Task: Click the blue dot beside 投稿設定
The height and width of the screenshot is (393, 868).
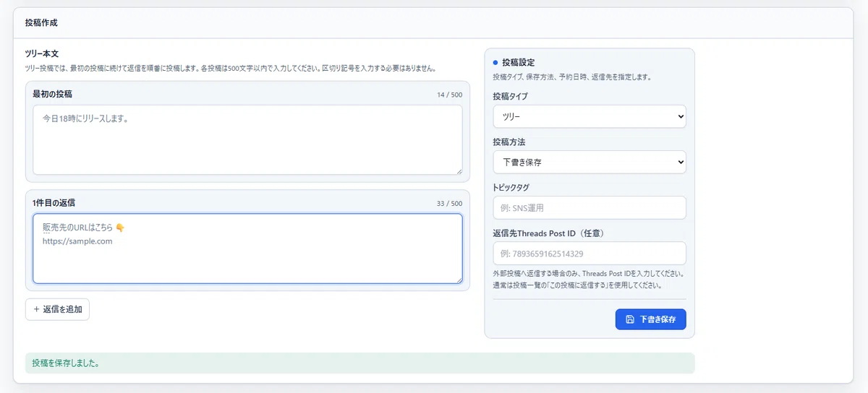Action: tap(495, 63)
